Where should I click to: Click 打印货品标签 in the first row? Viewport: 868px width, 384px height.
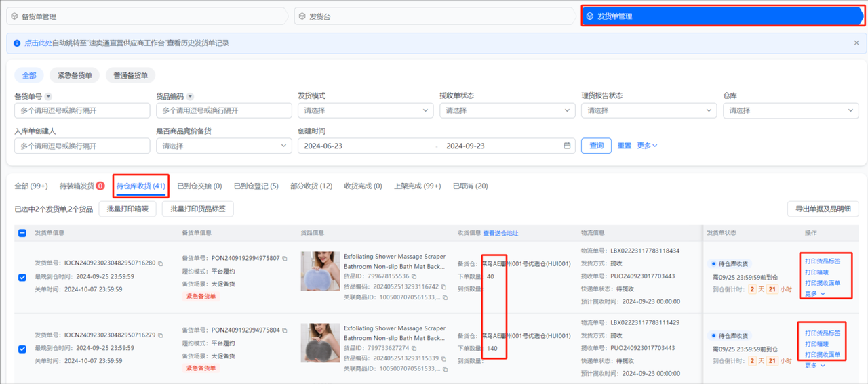[x=823, y=261]
